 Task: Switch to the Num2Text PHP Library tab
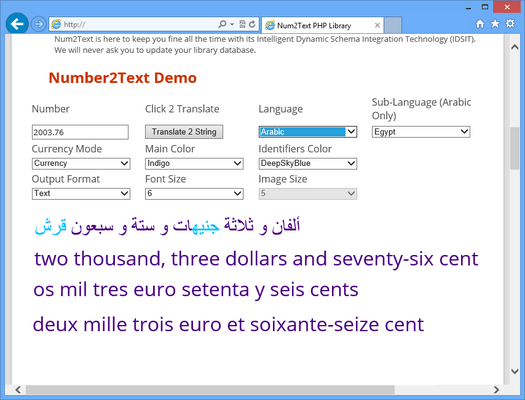322,25
